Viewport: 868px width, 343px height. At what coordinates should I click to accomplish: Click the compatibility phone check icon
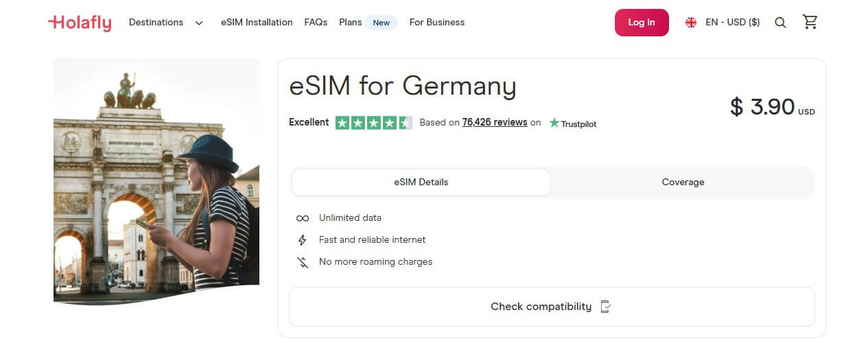coord(605,307)
